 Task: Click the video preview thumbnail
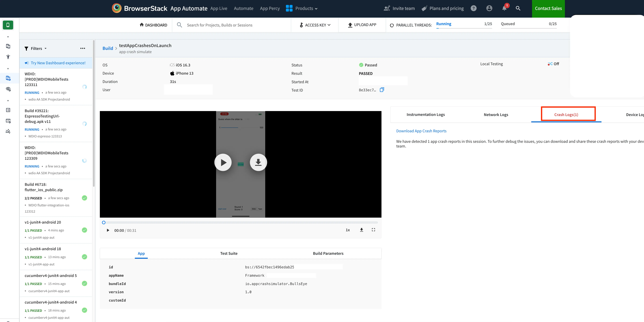(240, 164)
